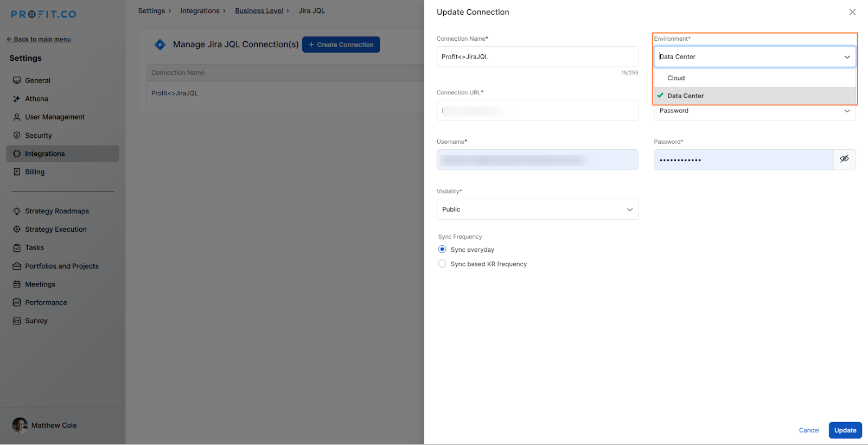
Task: Click the Strategy Roadmaps lightbulb icon
Action: click(17, 211)
